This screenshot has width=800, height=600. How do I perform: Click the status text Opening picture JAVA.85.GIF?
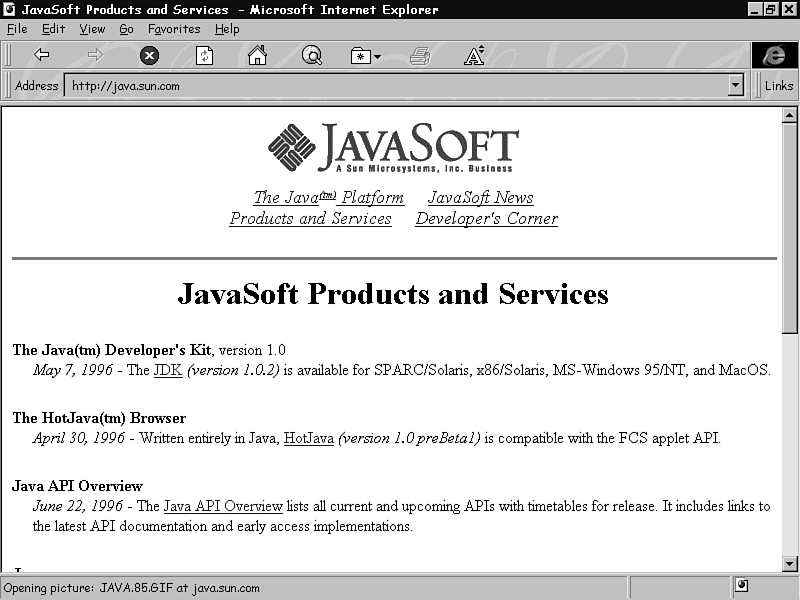(x=132, y=588)
